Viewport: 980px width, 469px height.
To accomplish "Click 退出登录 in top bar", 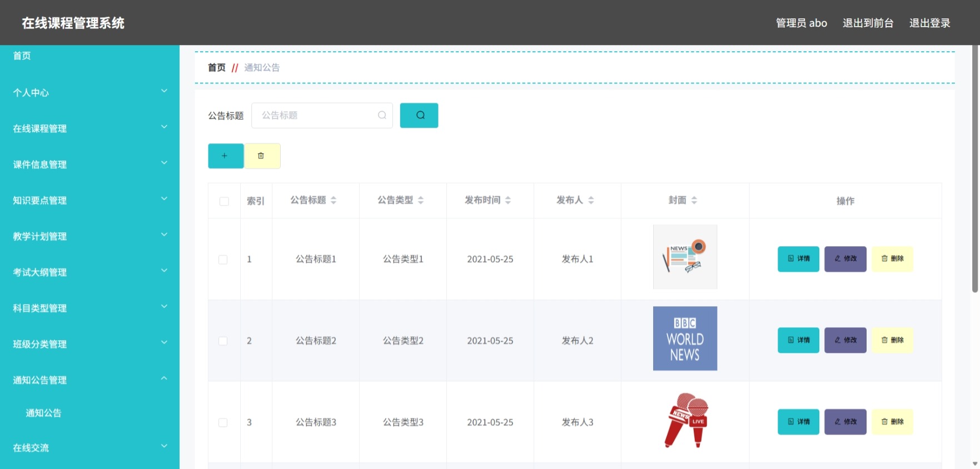I will (929, 23).
